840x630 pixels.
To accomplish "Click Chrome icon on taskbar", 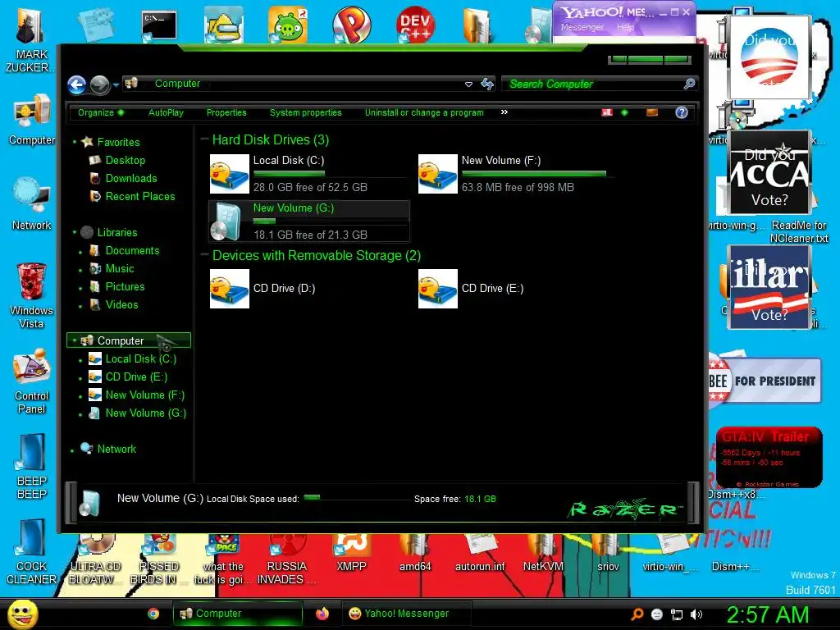I will (x=153, y=614).
